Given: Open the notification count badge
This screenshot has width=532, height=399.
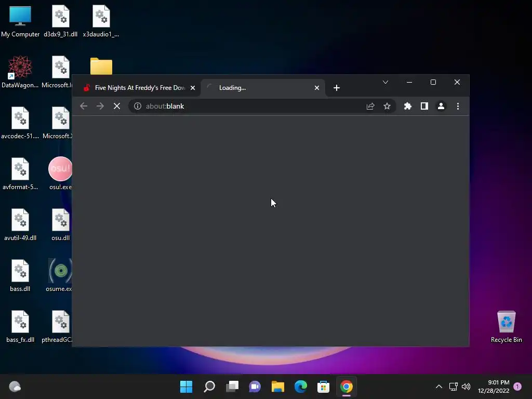Looking at the screenshot, I should (517, 387).
